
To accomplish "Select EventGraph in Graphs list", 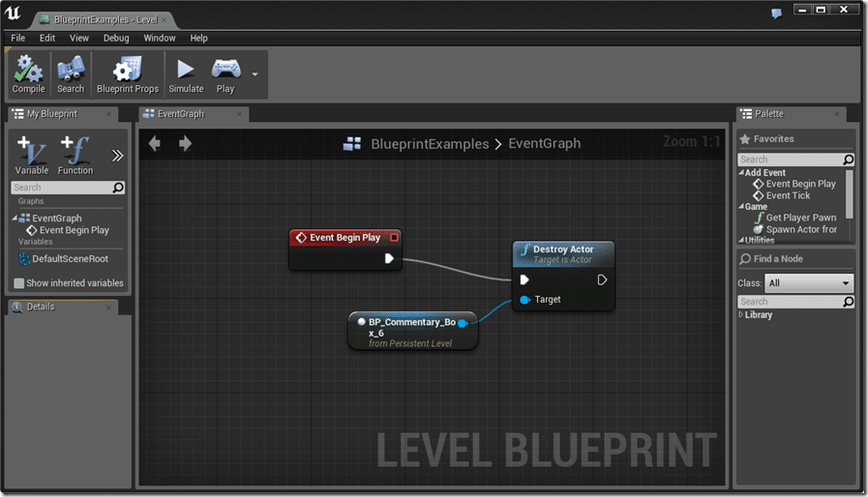I will coord(56,219).
